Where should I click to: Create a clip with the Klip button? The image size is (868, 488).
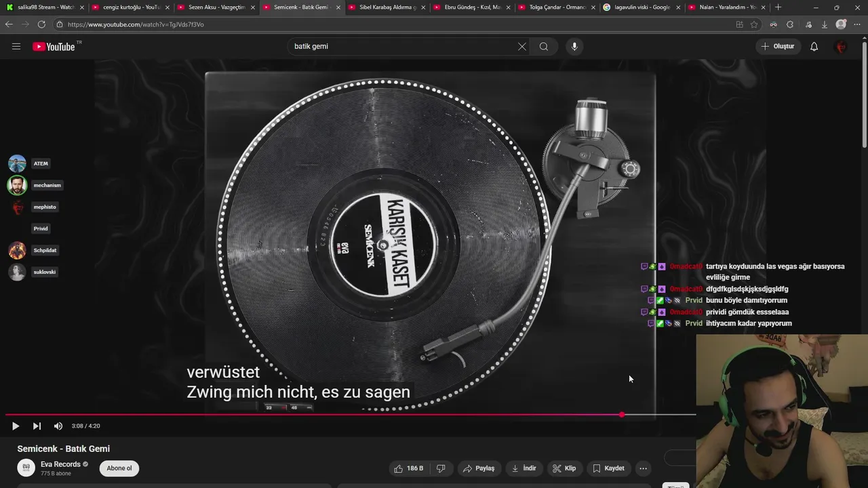[x=564, y=468]
